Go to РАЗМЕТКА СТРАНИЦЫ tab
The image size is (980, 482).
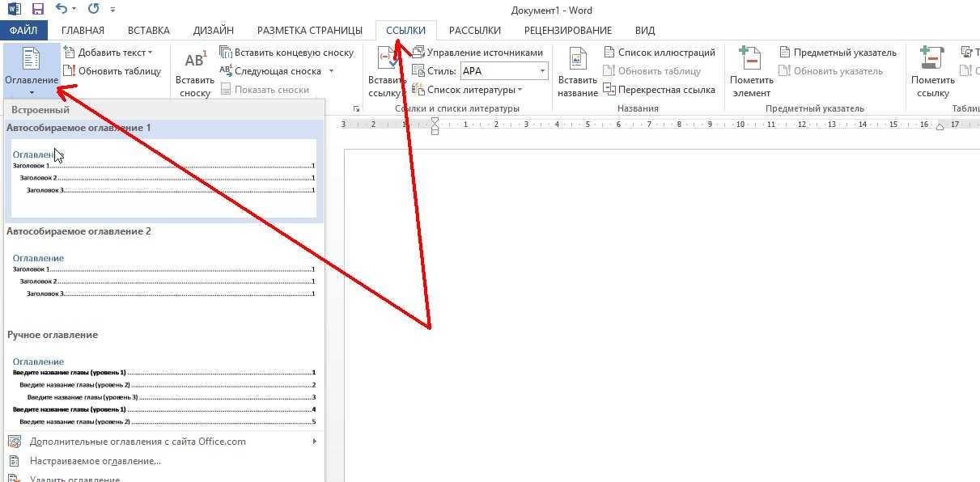tap(310, 31)
